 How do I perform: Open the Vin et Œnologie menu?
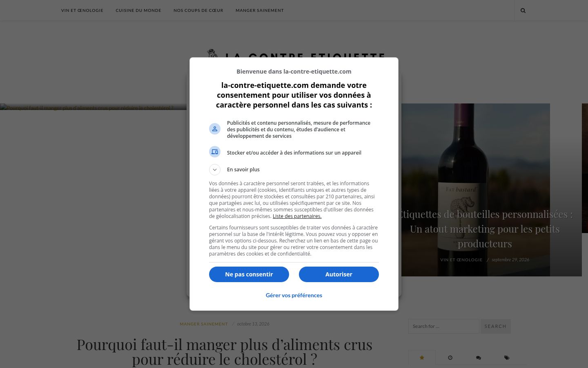pos(82,10)
